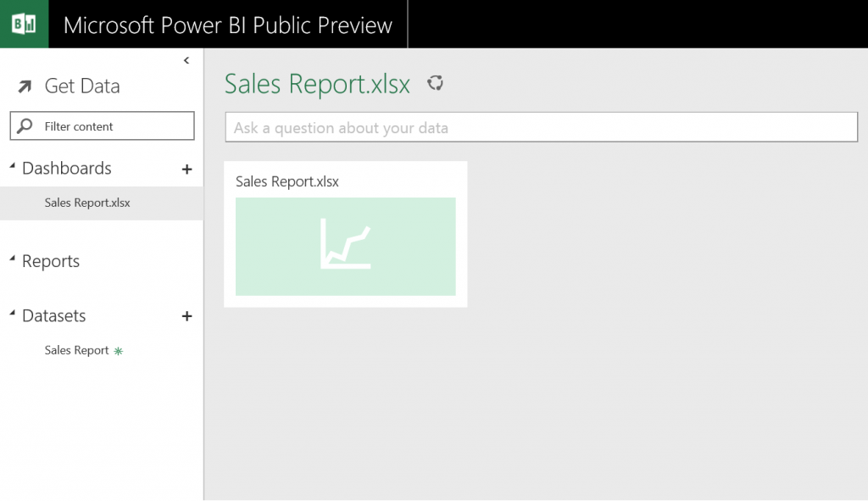The height and width of the screenshot is (501, 868).
Task: Click the circular icon next to dashboard title
Action: (436, 83)
